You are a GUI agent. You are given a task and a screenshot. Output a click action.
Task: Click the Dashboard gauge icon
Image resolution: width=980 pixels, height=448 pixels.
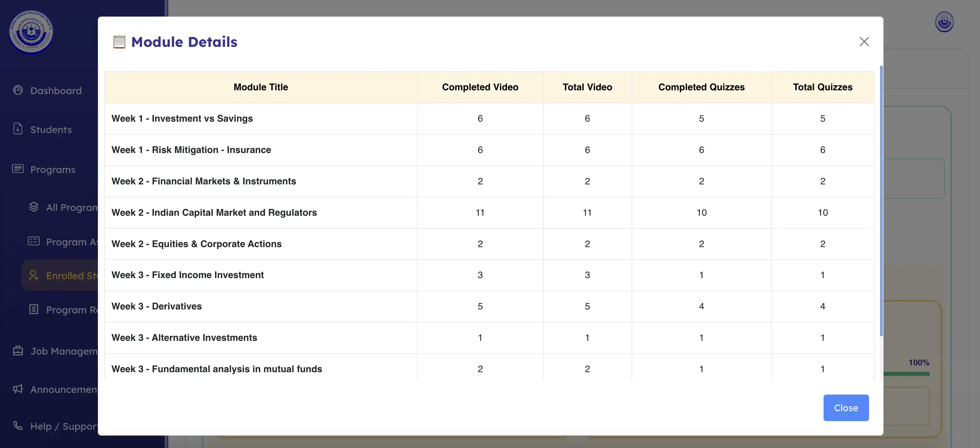coord(18,90)
